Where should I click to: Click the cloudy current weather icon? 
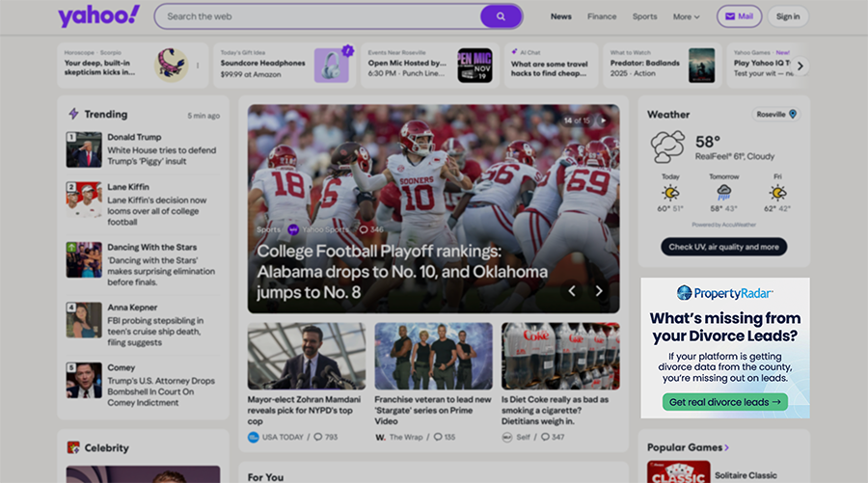[667, 147]
